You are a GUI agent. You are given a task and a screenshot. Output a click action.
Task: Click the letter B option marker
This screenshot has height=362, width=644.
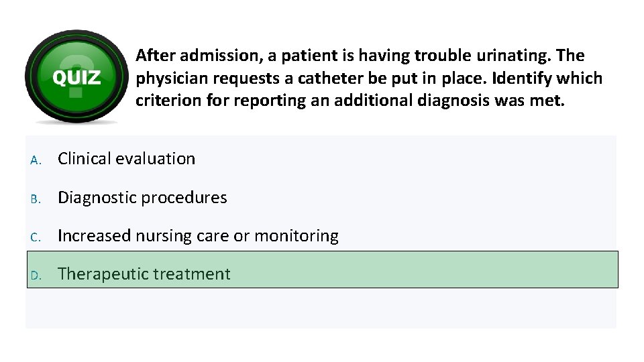coord(36,199)
